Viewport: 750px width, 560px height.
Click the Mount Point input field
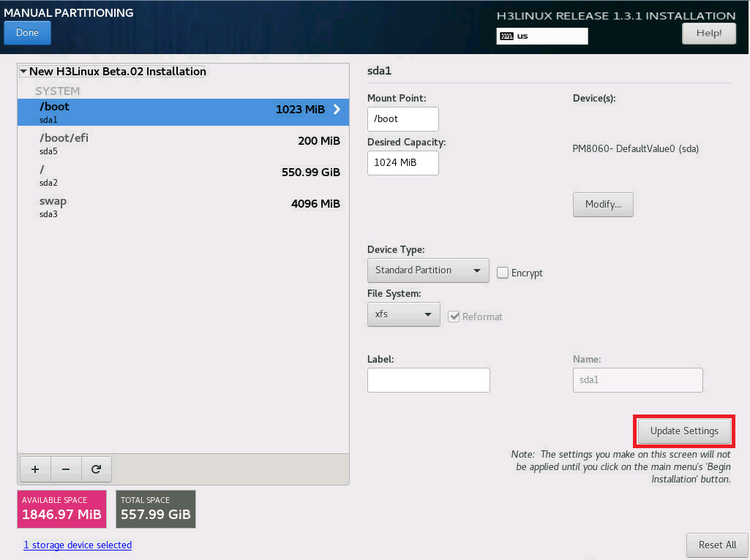(x=402, y=119)
